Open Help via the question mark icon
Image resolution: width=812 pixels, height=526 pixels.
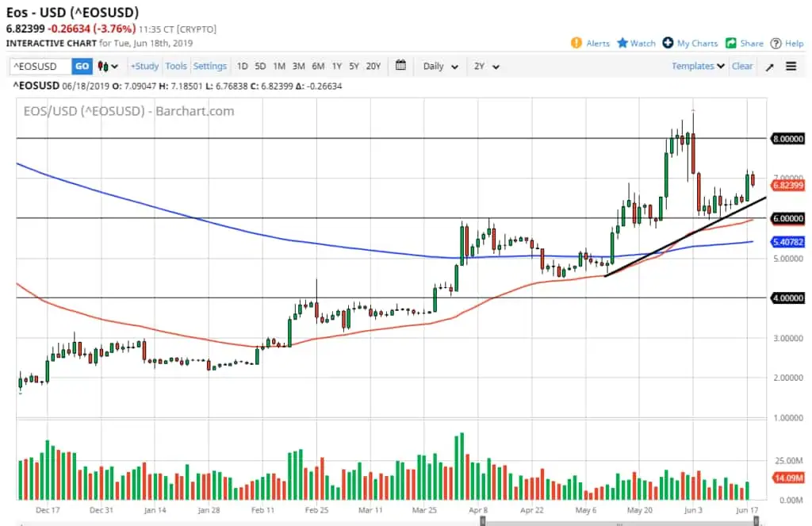pos(776,44)
